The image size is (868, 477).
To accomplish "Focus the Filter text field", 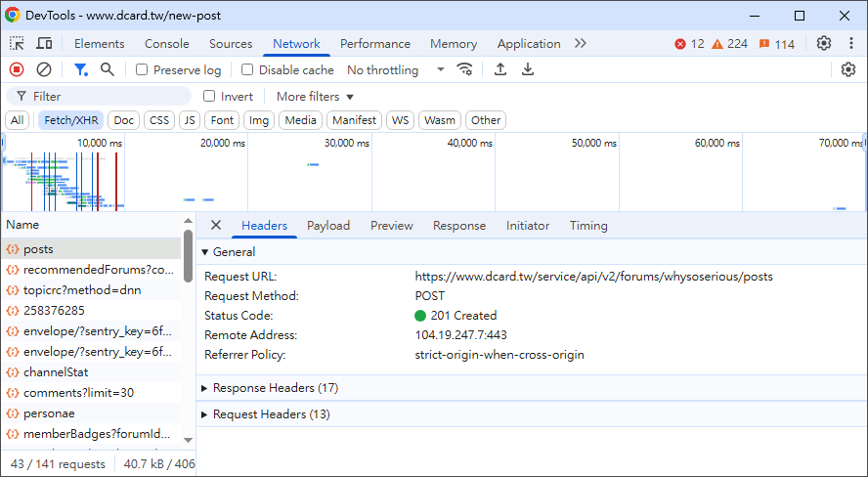I will (x=99, y=97).
